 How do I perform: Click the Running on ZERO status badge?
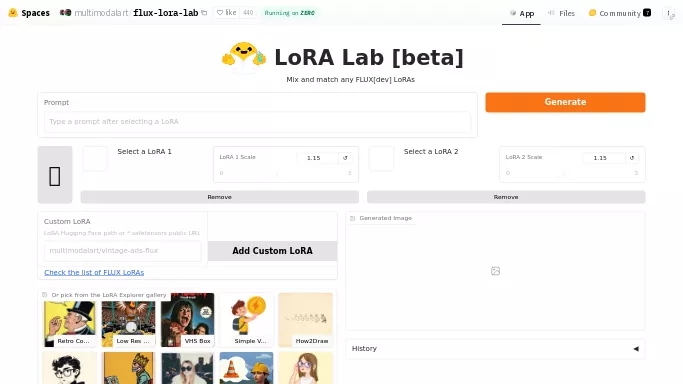click(x=290, y=13)
